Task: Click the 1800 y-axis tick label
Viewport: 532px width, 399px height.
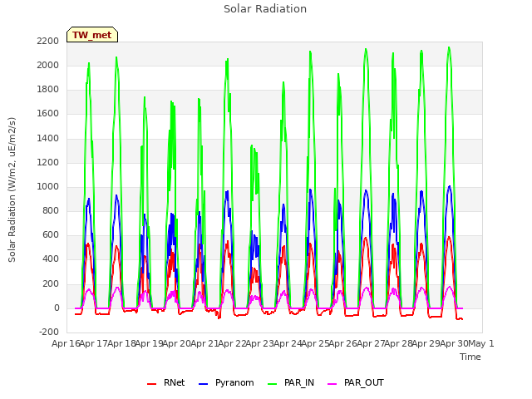Action: coord(48,90)
